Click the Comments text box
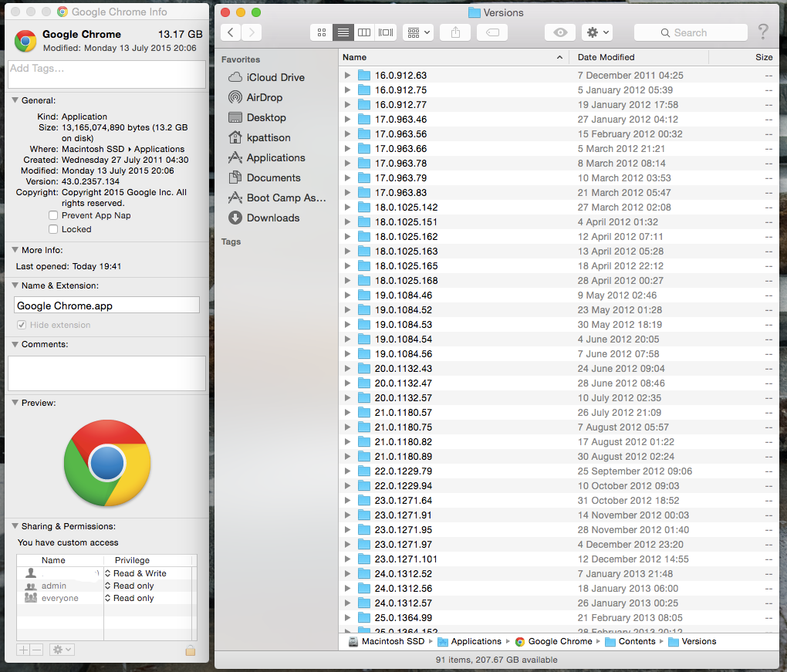The width and height of the screenshot is (787, 672). (x=107, y=373)
